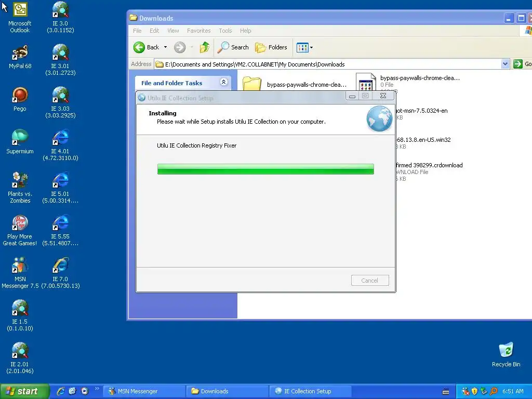Select the Recycle Bin icon
The image size is (532, 399).
point(506,355)
